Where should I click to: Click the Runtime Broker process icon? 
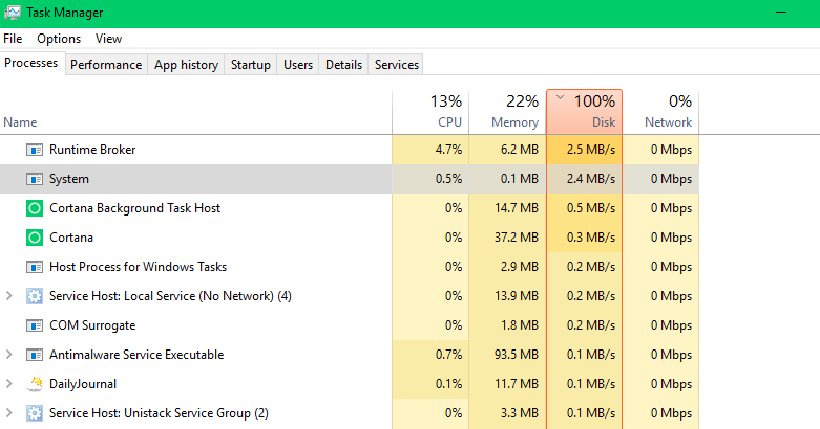click(x=35, y=150)
